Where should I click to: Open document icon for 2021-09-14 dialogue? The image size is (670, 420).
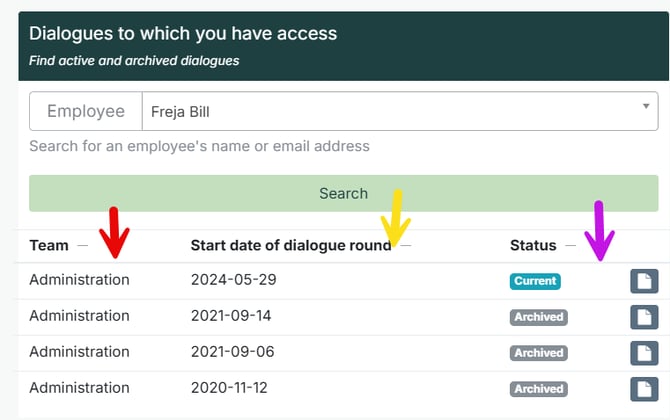(644, 317)
